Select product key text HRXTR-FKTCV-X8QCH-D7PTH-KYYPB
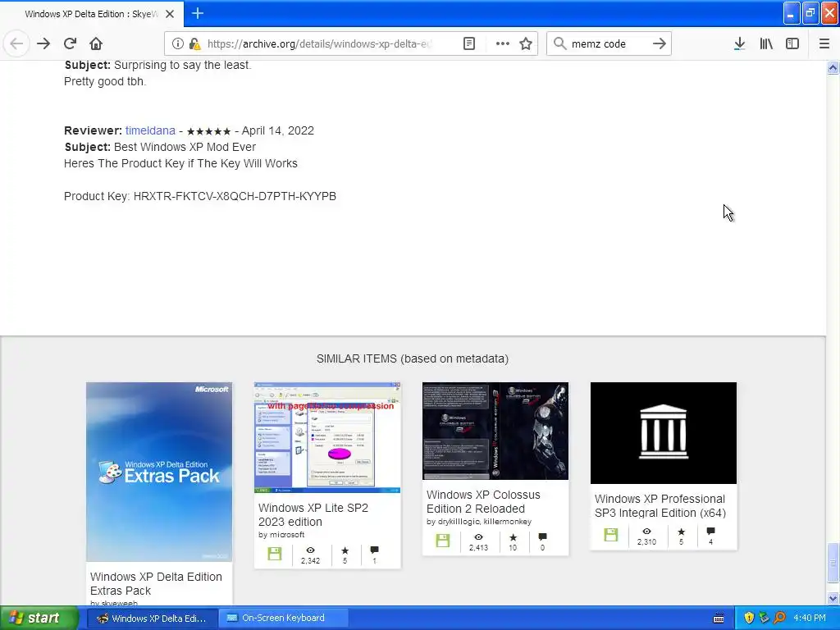The width and height of the screenshot is (840, 630). (x=235, y=196)
